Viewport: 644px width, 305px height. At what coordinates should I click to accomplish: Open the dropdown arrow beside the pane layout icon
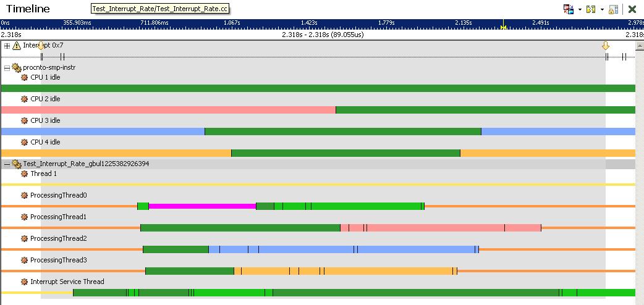click(579, 10)
